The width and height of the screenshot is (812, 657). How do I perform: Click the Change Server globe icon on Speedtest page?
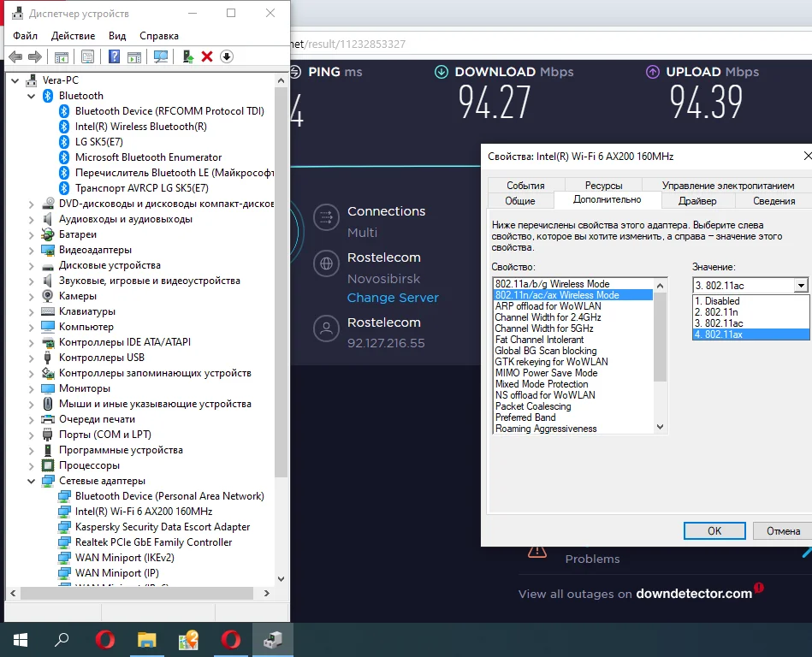coord(326,263)
